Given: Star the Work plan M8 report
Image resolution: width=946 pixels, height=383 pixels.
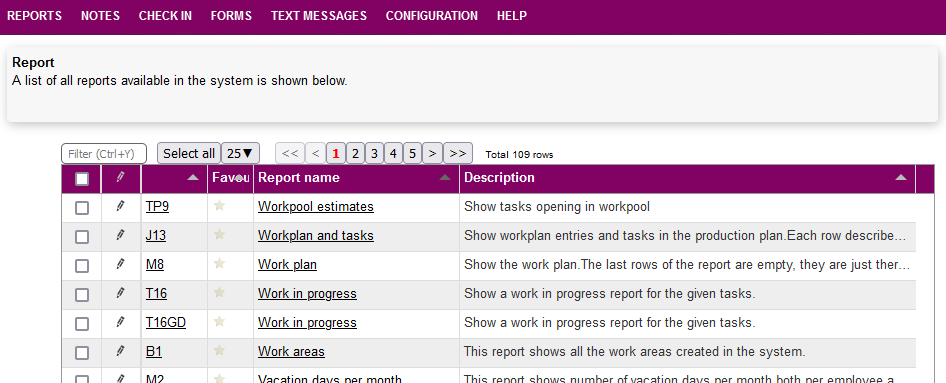Looking at the screenshot, I should (x=220, y=264).
